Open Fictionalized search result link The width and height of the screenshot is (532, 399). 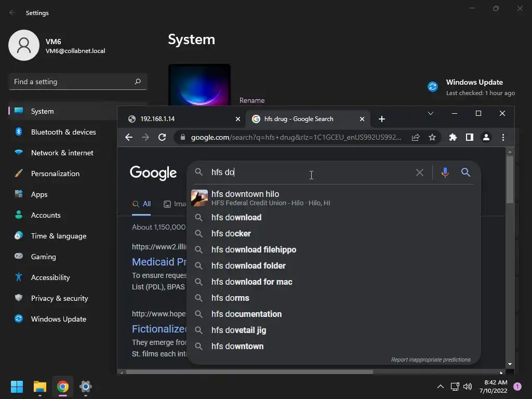point(159,329)
